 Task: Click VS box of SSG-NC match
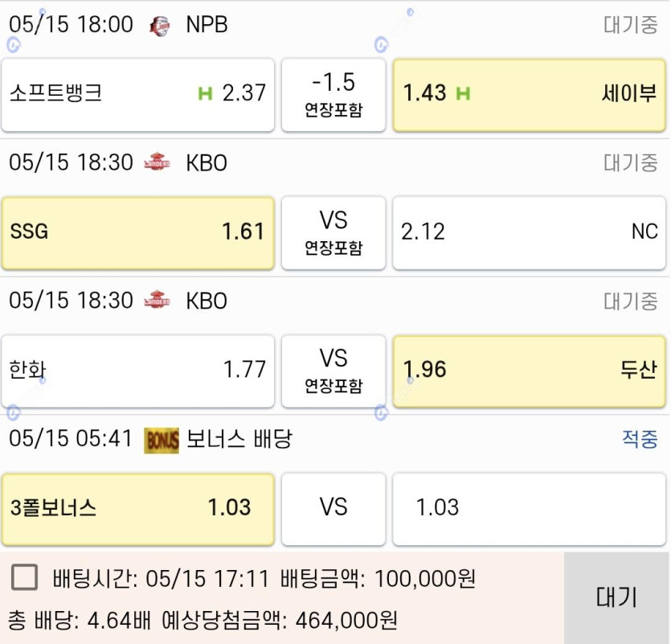[x=333, y=233]
